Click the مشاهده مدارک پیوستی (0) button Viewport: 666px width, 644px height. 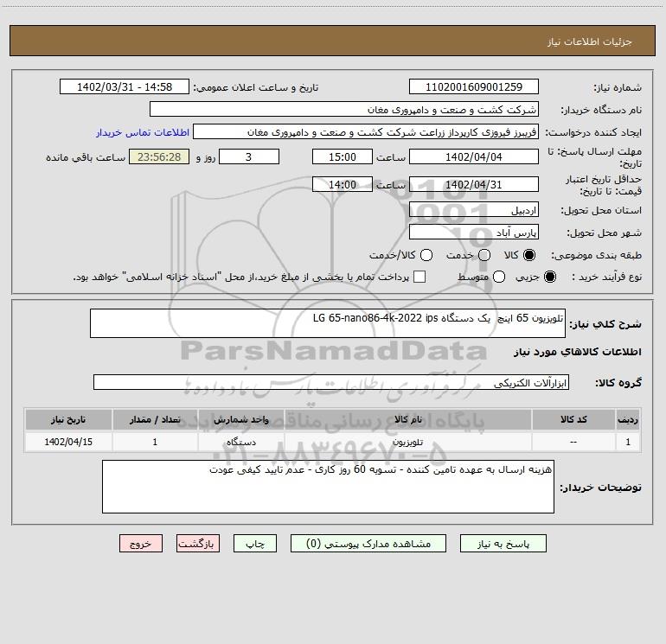[x=368, y=544]
